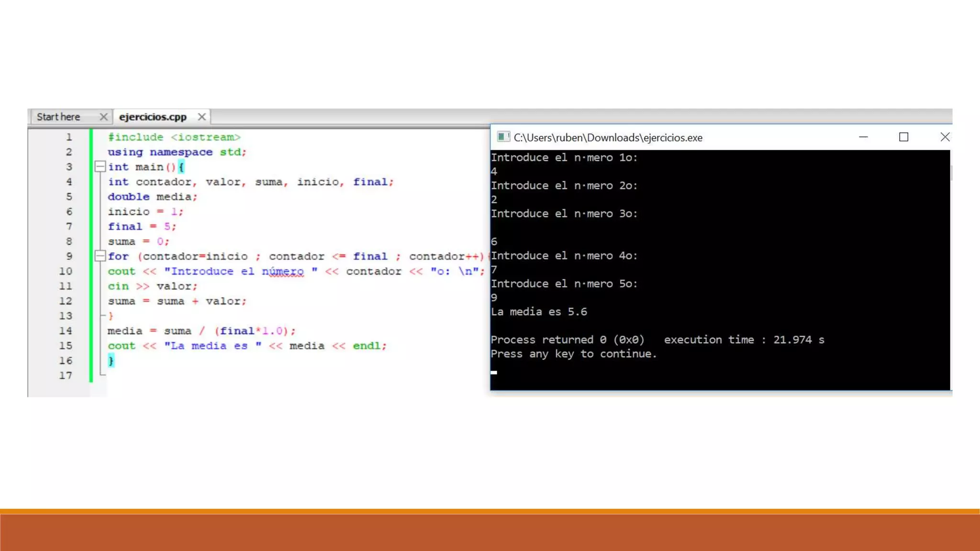Place cursor on the #include iostream line

(174, 137)
